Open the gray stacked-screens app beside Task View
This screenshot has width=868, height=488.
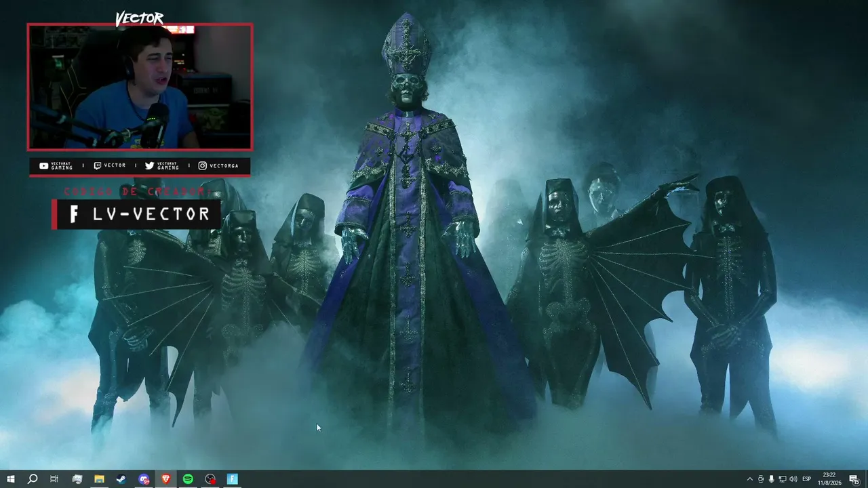click(x=77, y=479)
